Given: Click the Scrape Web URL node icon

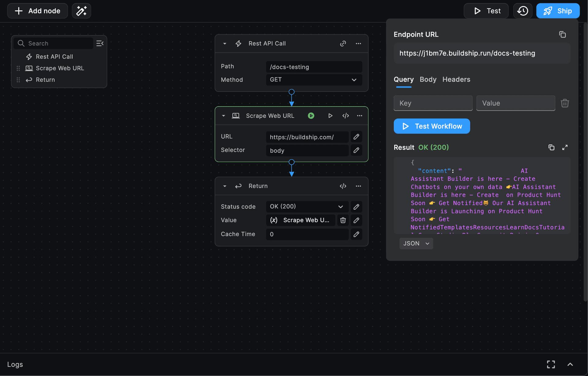Looking at the screenshot, I should coord(236,115).
